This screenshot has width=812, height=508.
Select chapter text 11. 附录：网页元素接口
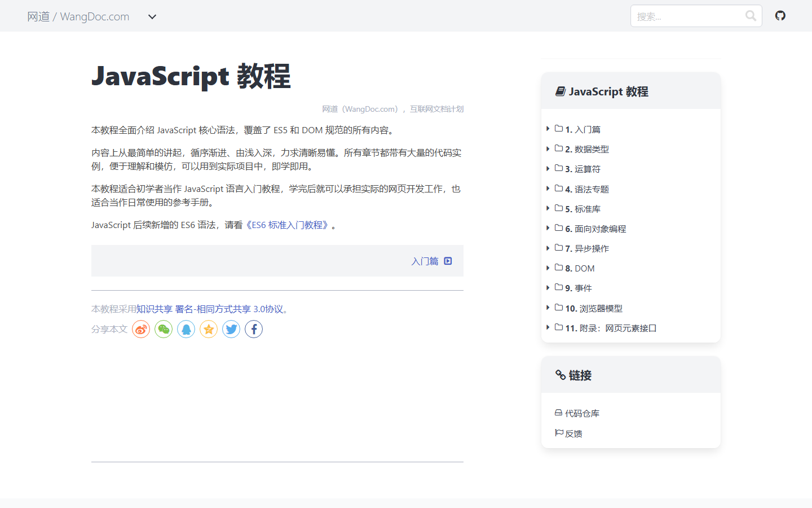(611, 328)
